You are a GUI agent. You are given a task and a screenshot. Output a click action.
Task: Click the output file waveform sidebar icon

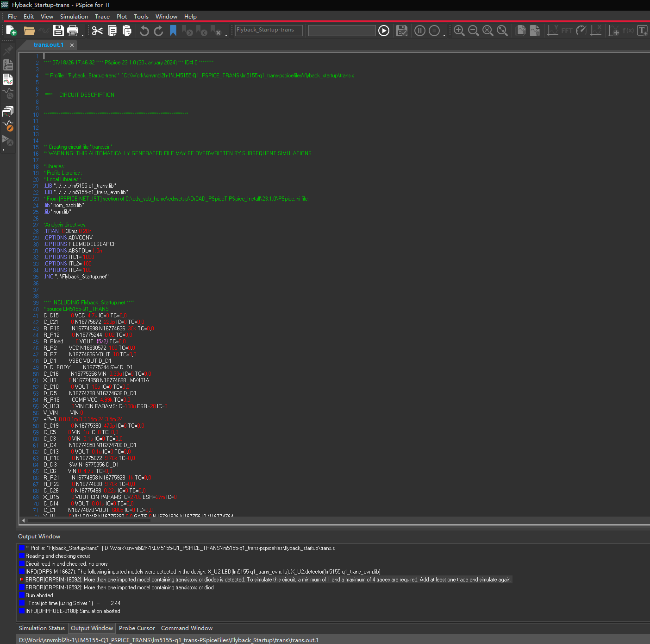tap(8, 80)
